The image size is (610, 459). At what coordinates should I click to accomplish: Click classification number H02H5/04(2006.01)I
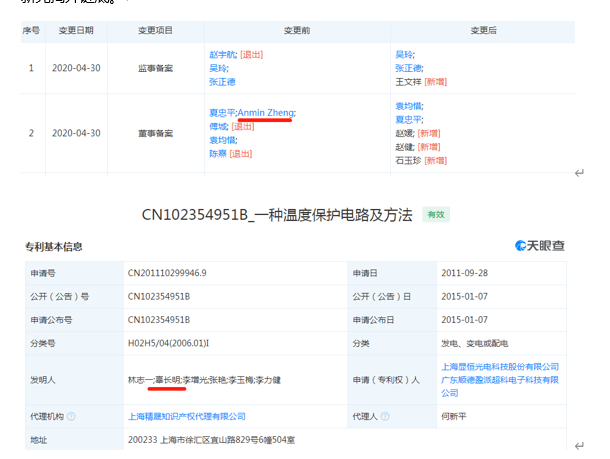[x=168, y=343]
